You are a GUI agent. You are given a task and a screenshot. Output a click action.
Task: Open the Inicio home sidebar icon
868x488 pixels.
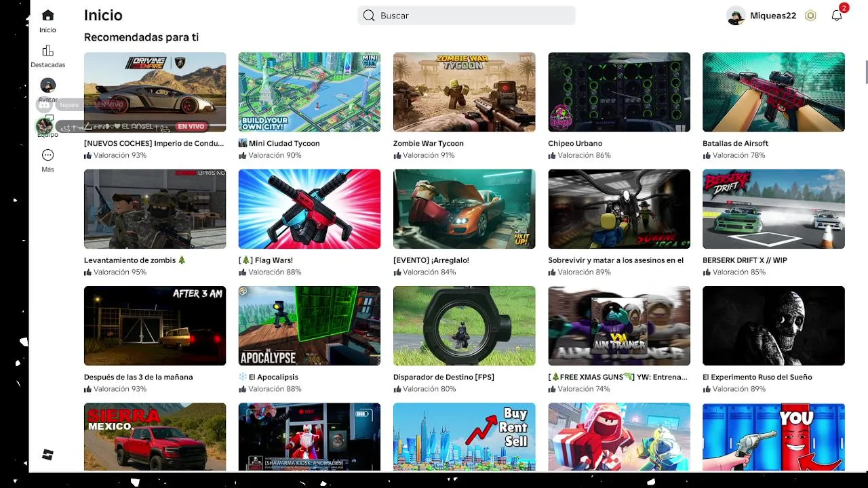(47, 16)
